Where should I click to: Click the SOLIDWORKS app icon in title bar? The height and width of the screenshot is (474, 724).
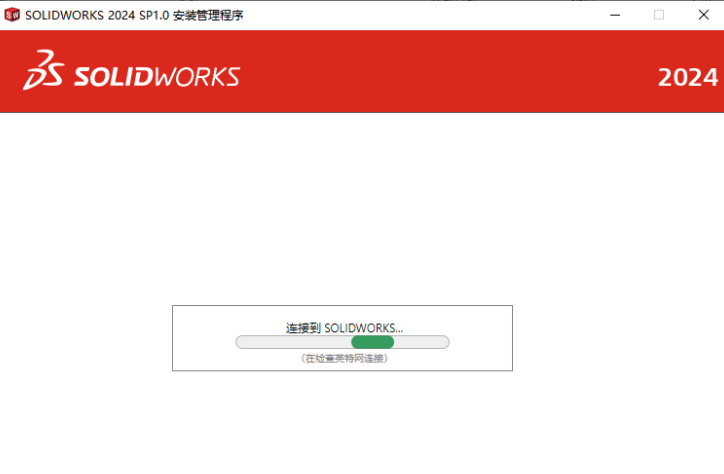(12, 15)
